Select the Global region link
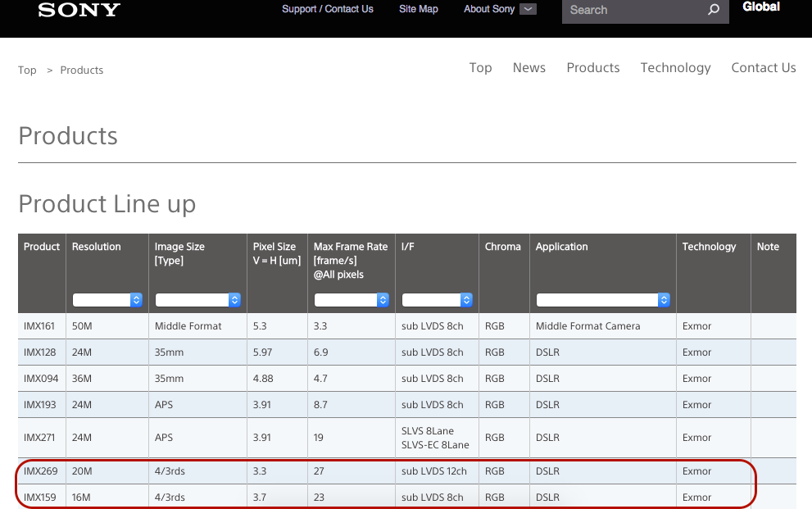812x509 pixels. 760,7
